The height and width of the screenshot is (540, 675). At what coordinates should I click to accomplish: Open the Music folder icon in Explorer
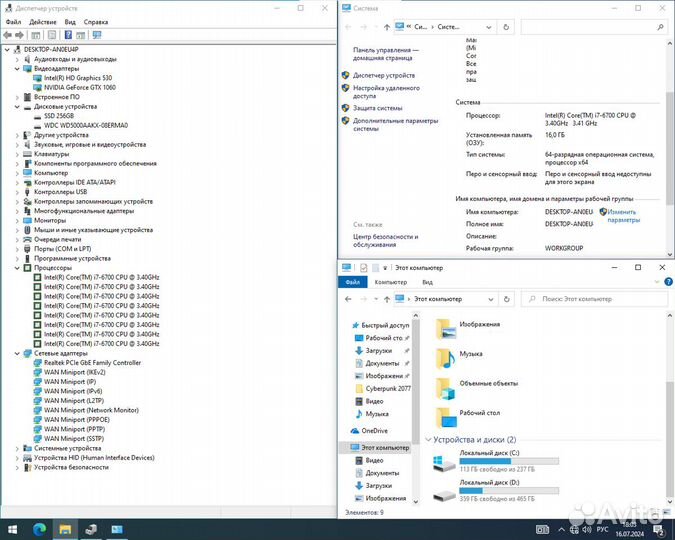coord(444,354)
